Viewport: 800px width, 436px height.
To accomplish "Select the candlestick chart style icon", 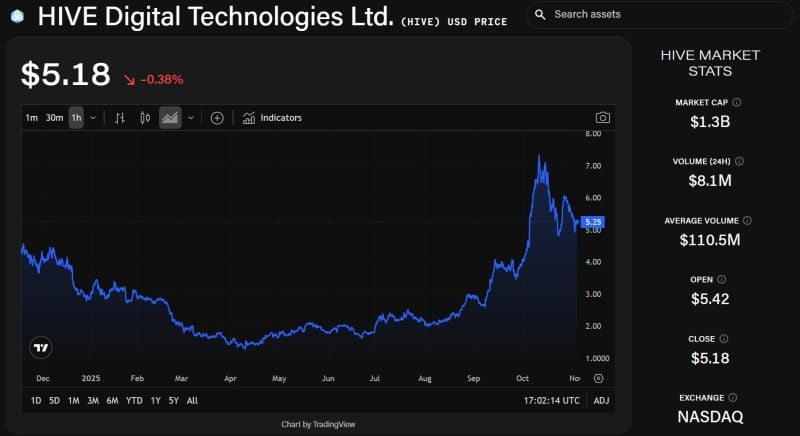I will tap(145, 118).
